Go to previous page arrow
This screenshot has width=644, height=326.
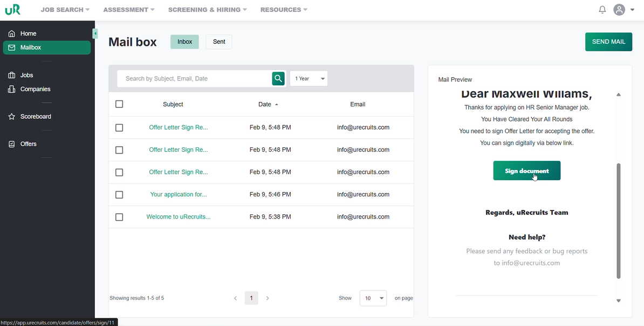tap(235, 298)
